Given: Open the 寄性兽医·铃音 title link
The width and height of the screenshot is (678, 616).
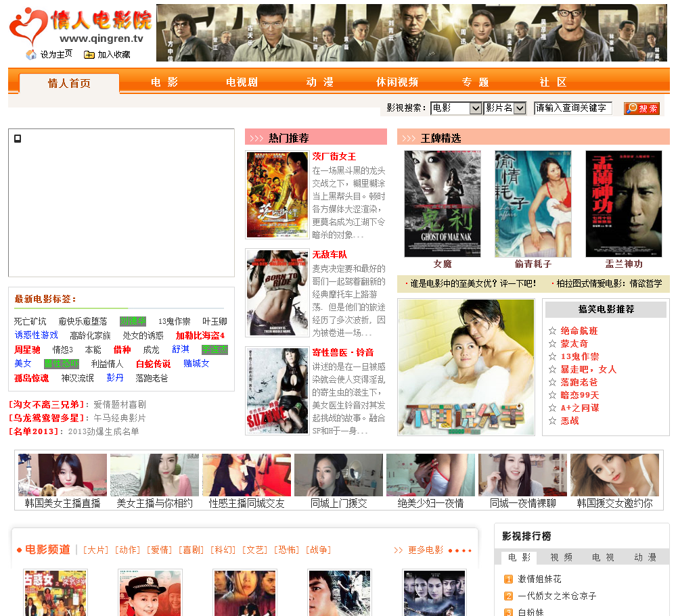Looking at the screenshot, I should pyautogui.click(x=343, y=352).
